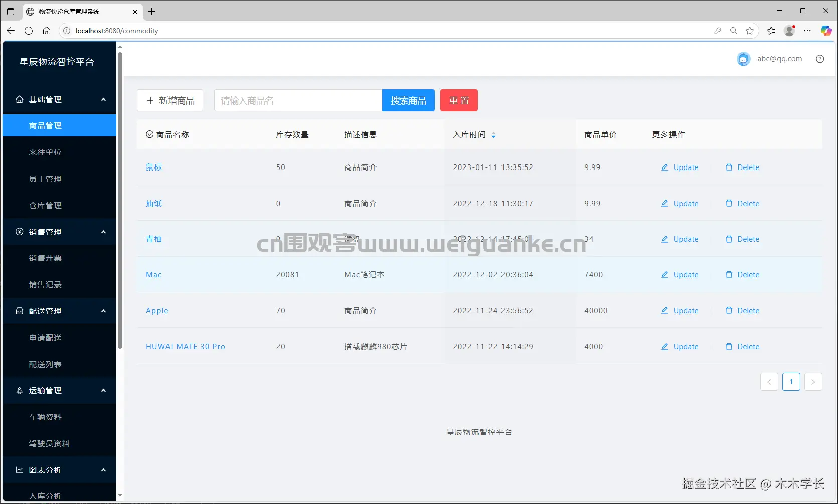Click the pencil icon in the 抽纸 row
This screenshot has height=504, width=838.
click(x=665, y=203)
